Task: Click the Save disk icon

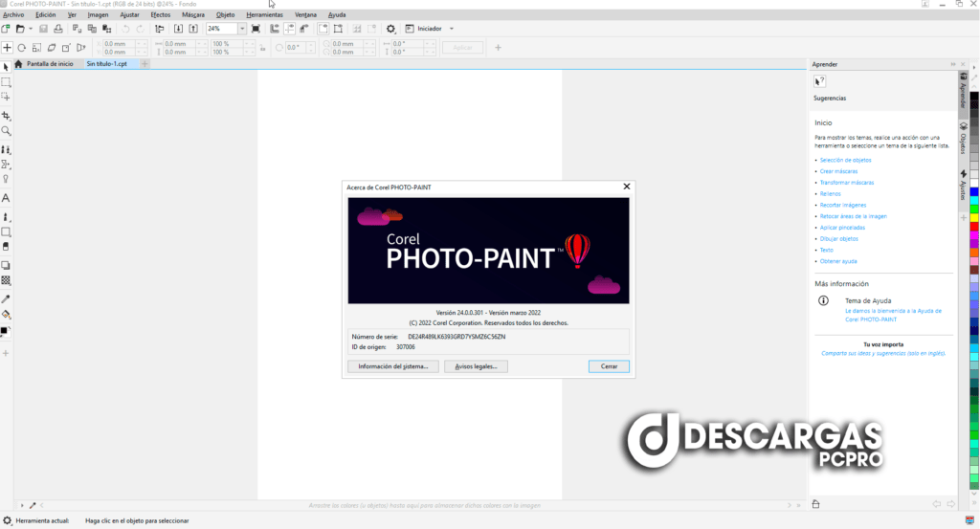Action: [x=43, y=29]
